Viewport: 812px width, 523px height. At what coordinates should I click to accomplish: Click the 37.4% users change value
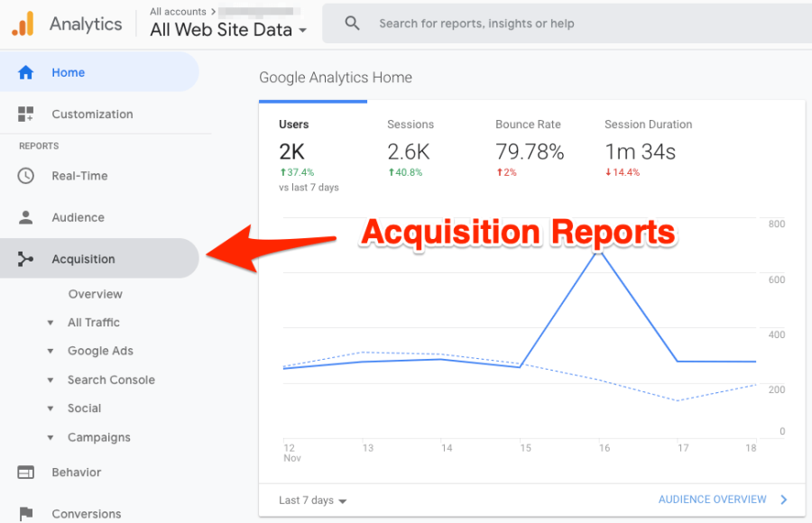coord(297,172)
